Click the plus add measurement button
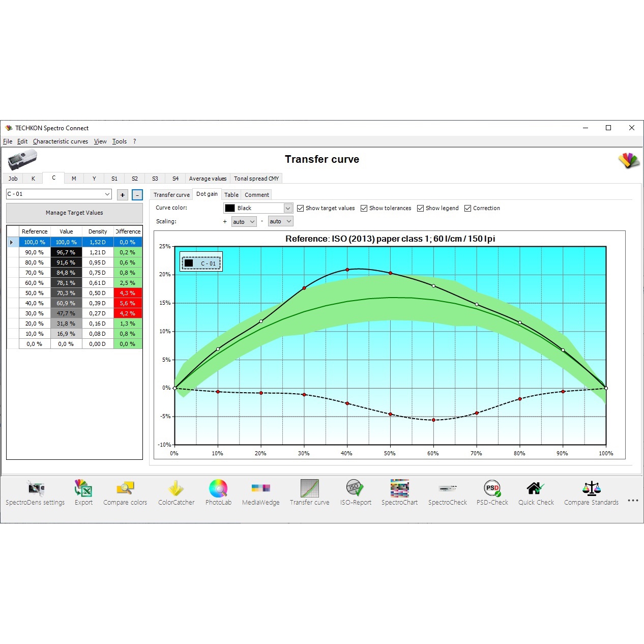The height and width of the screenshot is (644, 644). 123,195
